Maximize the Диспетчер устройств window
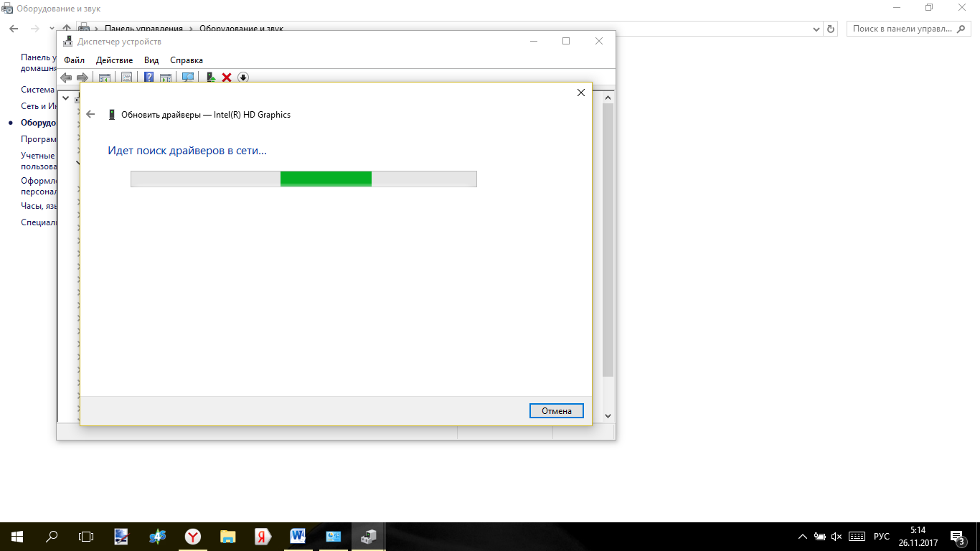This screenshot has width=980, height=551. (566, 42)
